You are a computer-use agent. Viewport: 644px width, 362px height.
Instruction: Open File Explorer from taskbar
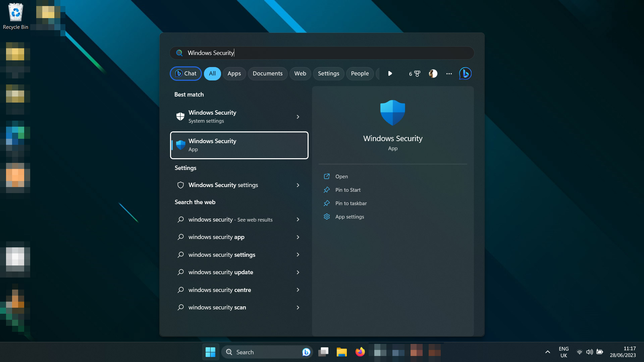[342, 352]
